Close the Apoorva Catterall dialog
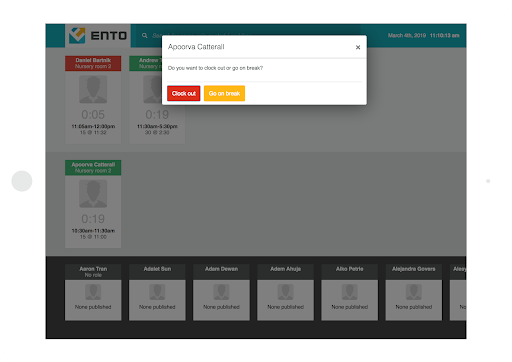This screenshot has width=512, height=362. (x=358, y=47)
